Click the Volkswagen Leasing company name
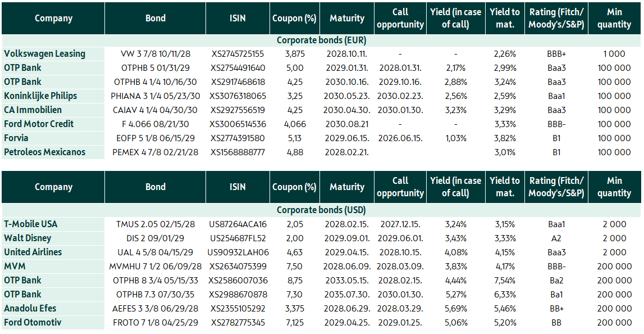The image size is (644, 334). pos(45,54)
